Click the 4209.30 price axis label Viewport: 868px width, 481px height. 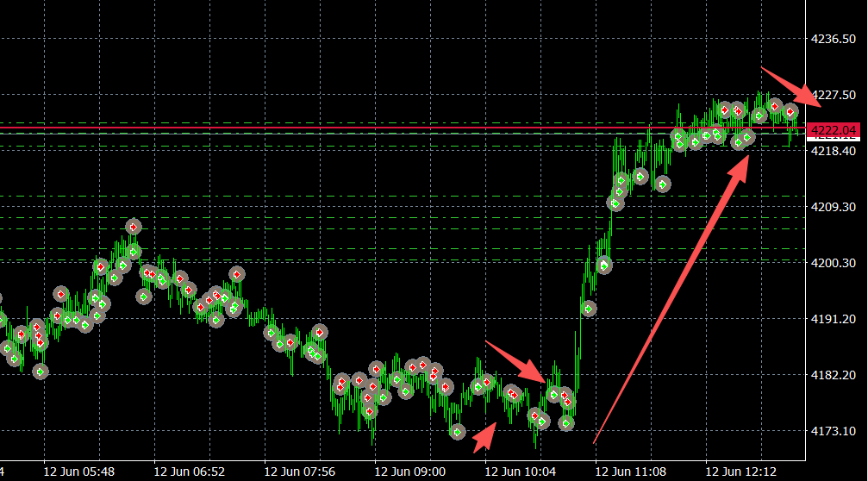(834, 207)
